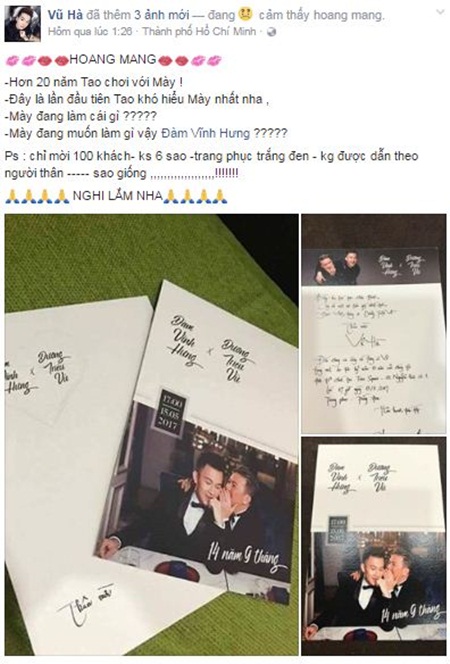Click the first praying hands emoji

click(13, 196)
